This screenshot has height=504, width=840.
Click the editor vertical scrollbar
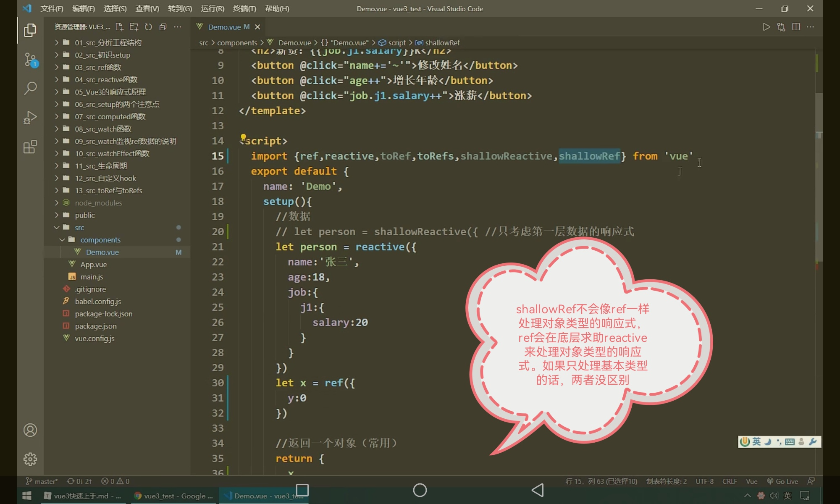coord(819,176)
